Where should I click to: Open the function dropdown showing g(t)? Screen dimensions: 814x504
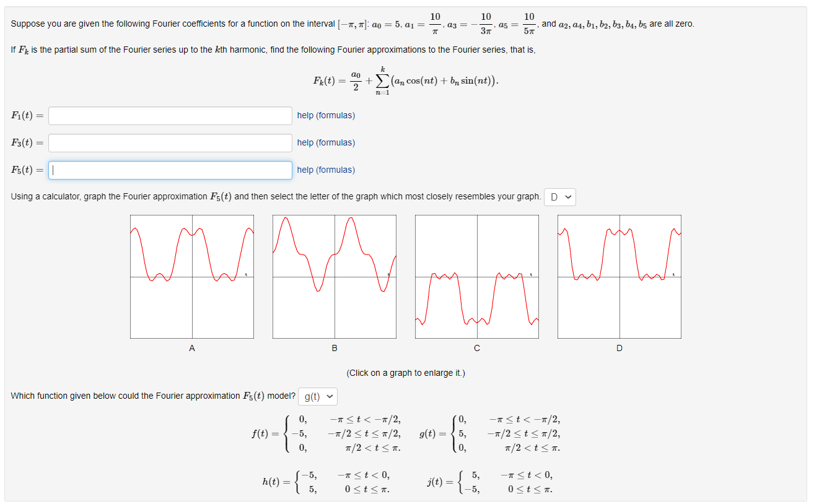click(x=317, y=396)
